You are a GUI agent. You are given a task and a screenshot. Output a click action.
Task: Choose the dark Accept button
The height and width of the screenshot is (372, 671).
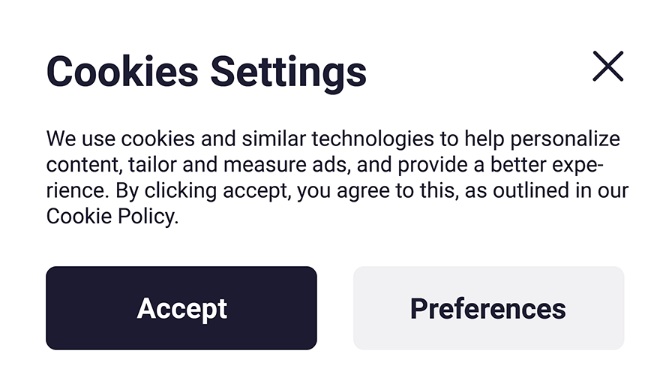tap(181, 308)
